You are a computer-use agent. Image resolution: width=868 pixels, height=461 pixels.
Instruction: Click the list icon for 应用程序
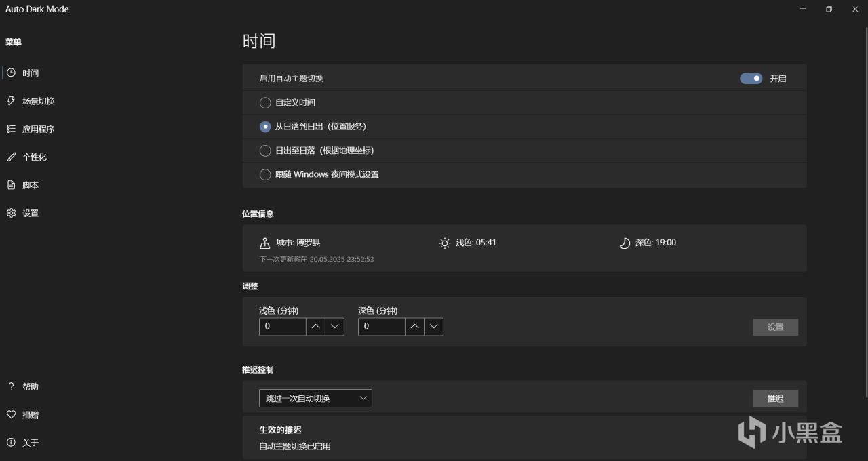(x=11, y=129)
